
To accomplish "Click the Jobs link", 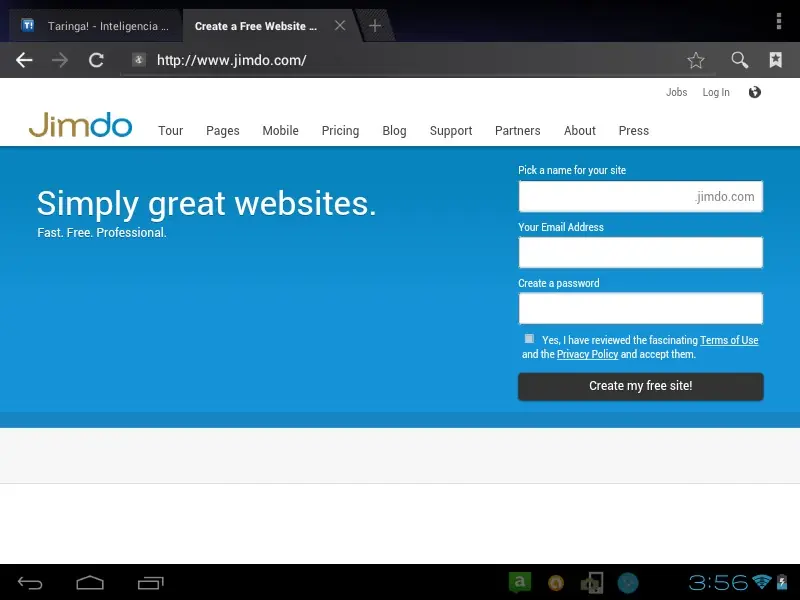I will tap(677, 92).
